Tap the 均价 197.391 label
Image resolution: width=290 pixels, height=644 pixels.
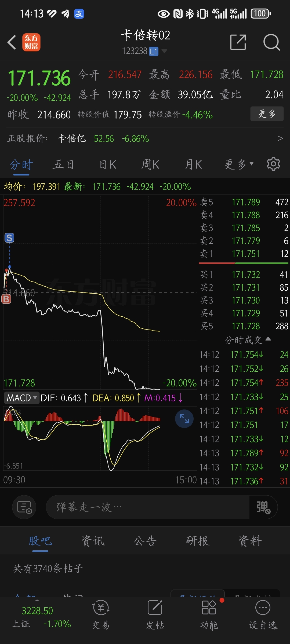point(32,186)
